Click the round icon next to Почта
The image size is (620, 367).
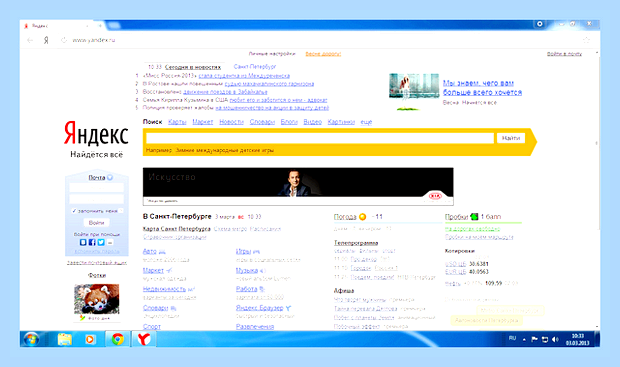(110, 178)
